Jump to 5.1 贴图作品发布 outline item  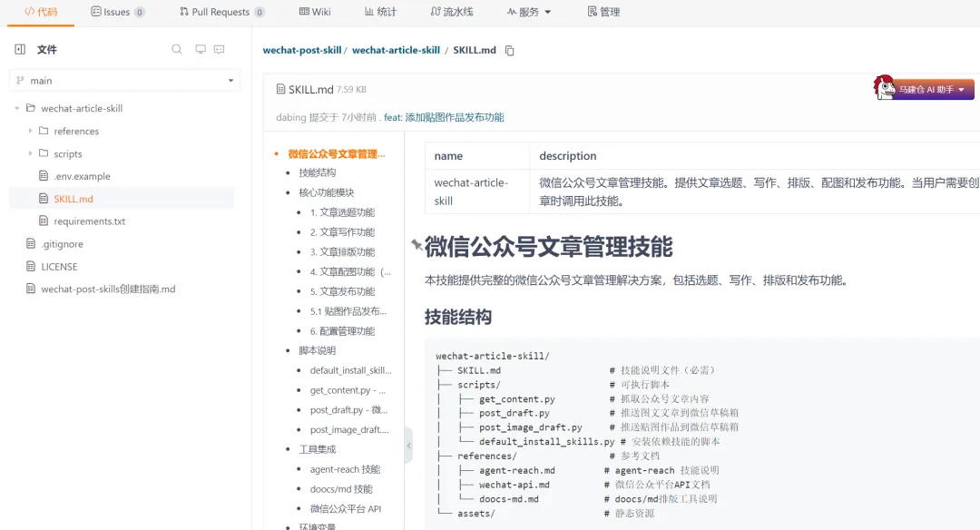point(348,311)
